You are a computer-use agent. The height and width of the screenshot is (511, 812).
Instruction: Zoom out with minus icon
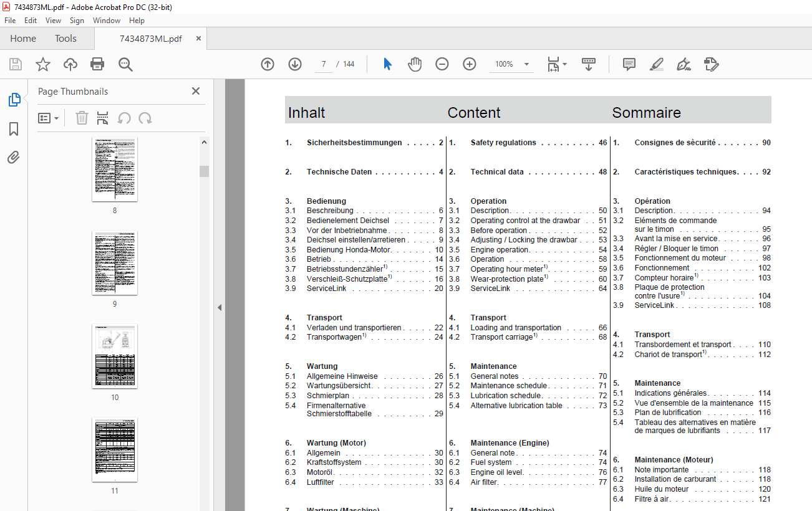pyautogui.click(x=442, y=64)
